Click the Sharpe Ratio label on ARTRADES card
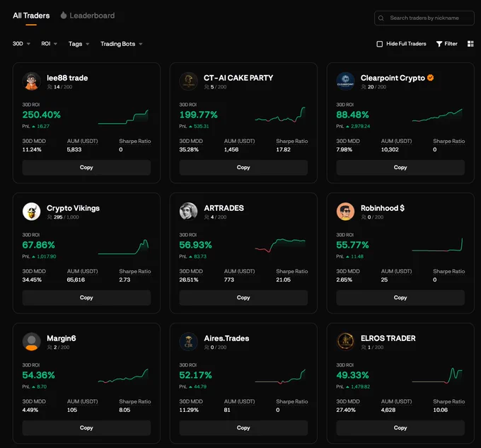The width and height of the screenshot is (481, 448). pyautogui.click(x=291, y=271)
